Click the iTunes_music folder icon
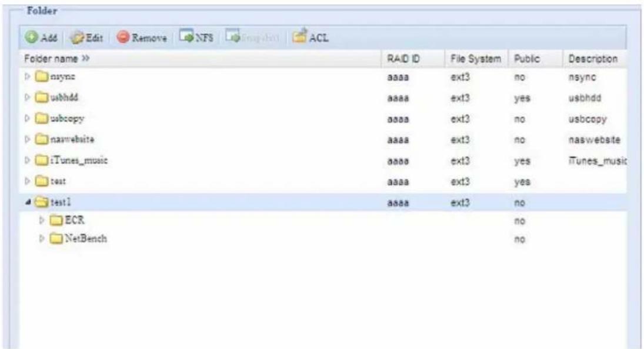Screen dimensions: 644x349 pyautogui.click(x=42, y=160)
